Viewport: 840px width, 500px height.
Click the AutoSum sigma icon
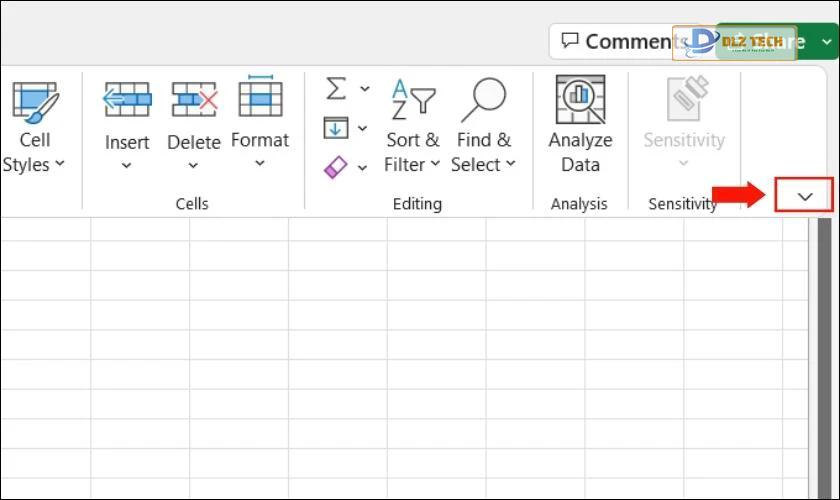click(336, 88)
